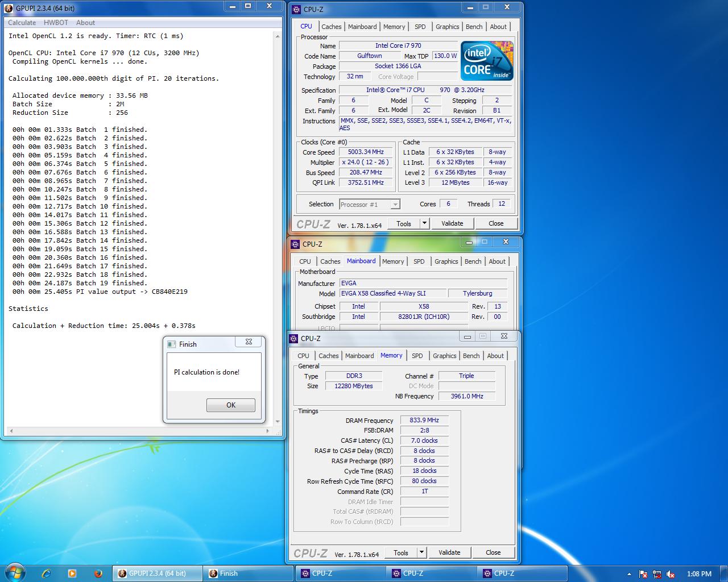
Task: Expand the Processor #1 selection dropdown
Action: click(395, 205)
